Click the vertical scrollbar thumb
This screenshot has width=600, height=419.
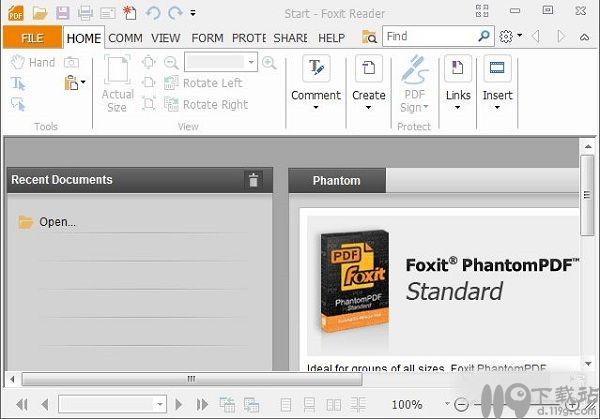click(x=587, y=195)
